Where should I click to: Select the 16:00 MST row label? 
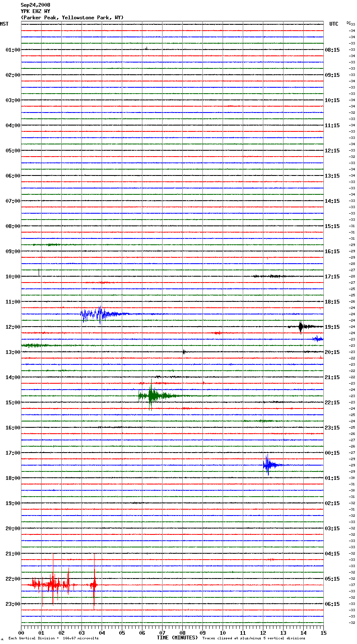click(13, 428)
